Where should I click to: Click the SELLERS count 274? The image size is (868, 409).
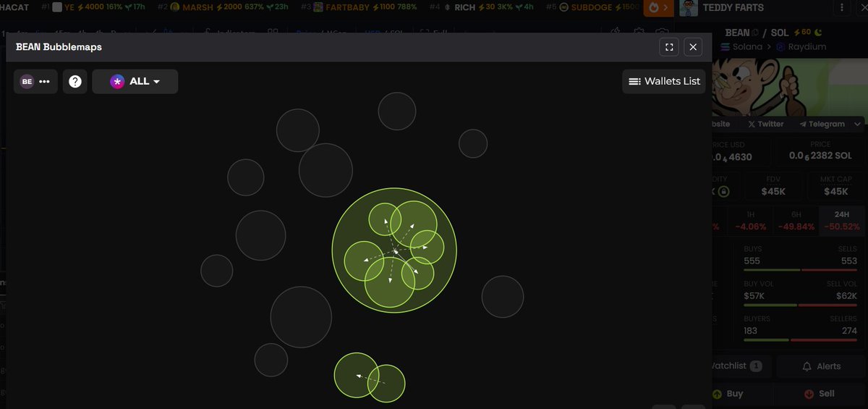point(848,330)
